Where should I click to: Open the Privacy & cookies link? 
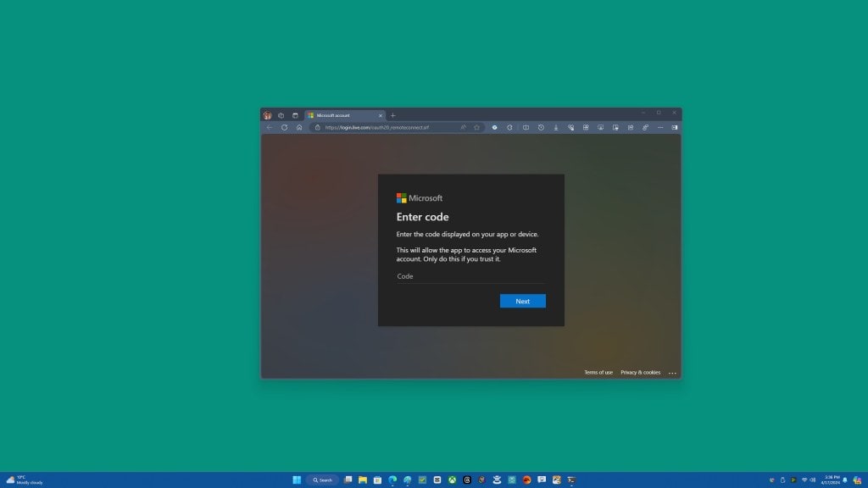639,372
